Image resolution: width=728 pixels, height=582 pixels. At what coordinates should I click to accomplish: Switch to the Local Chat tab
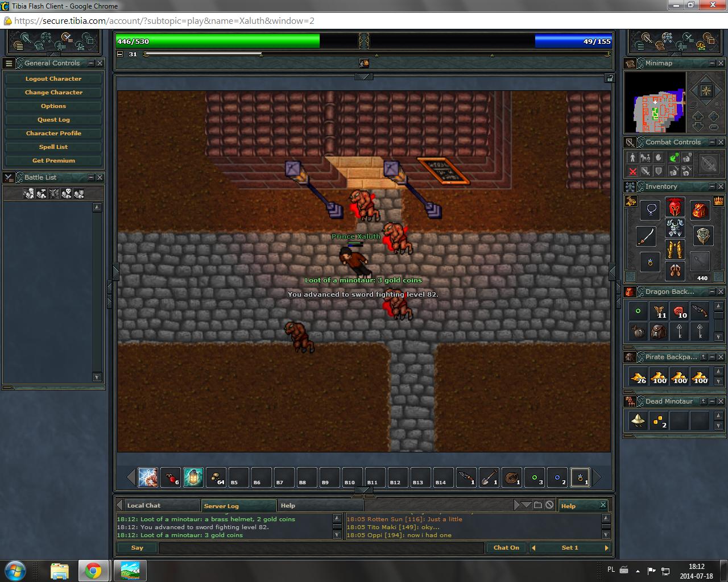pos(144,505)
